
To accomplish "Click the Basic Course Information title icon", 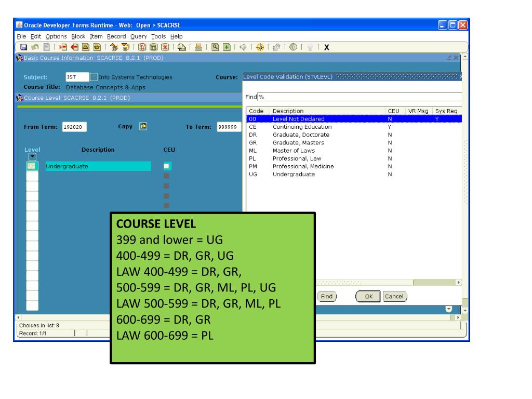I will (x=20, y=58).
